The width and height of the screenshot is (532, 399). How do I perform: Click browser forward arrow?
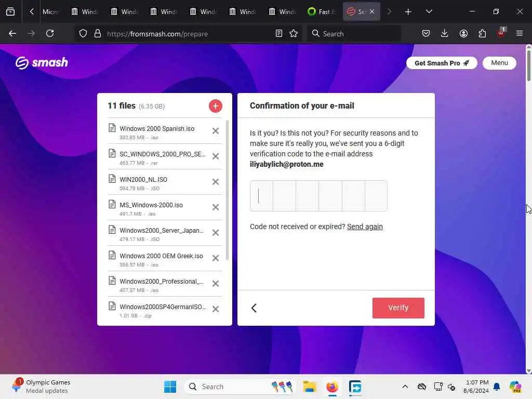tap(31, 34)
